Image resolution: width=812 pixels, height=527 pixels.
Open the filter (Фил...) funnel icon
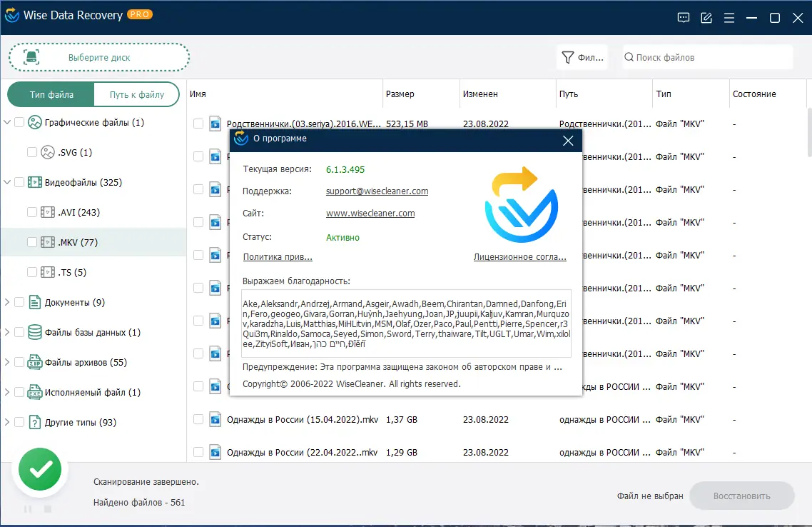pyautogui.click(x=569, y=56)
